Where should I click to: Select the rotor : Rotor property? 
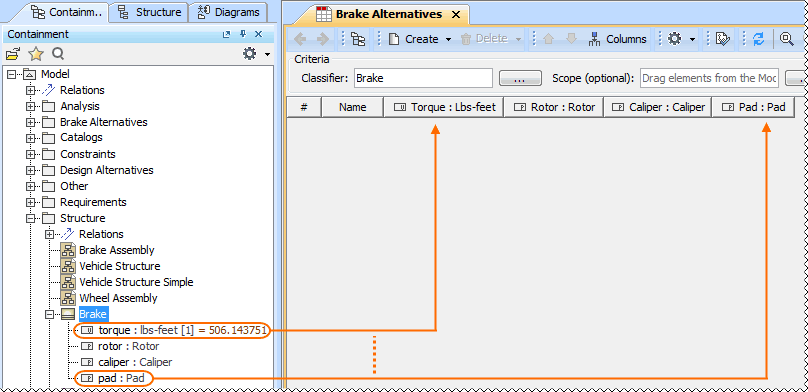coord(128,346)
